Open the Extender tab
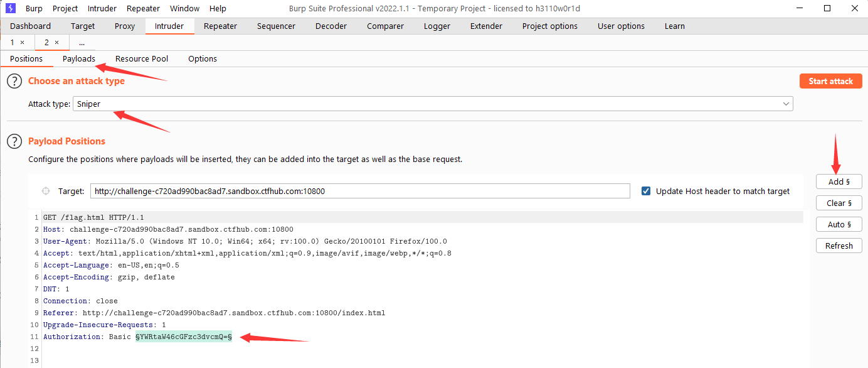This screenshot has height=368, width=868. 486,26
